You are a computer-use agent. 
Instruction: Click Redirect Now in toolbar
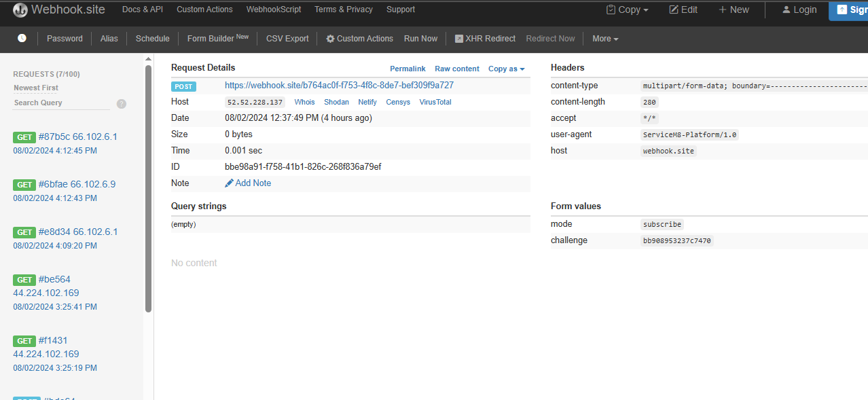coord(550,39)
